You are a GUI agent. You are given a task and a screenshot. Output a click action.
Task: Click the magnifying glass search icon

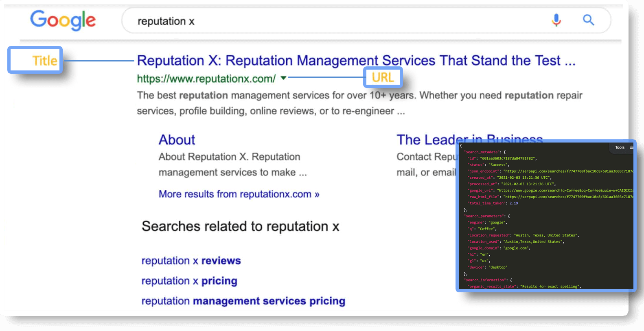[x=588, y=20]
